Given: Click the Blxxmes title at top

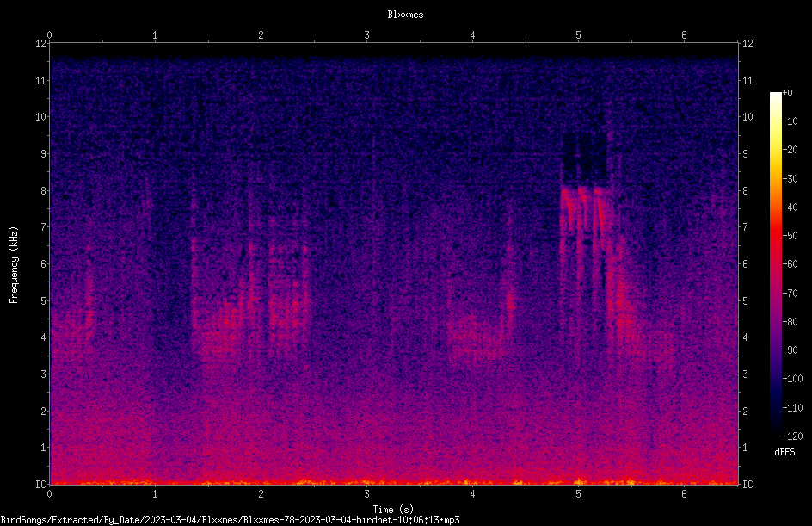Looking at the screenshot, I should coord(405,15).
